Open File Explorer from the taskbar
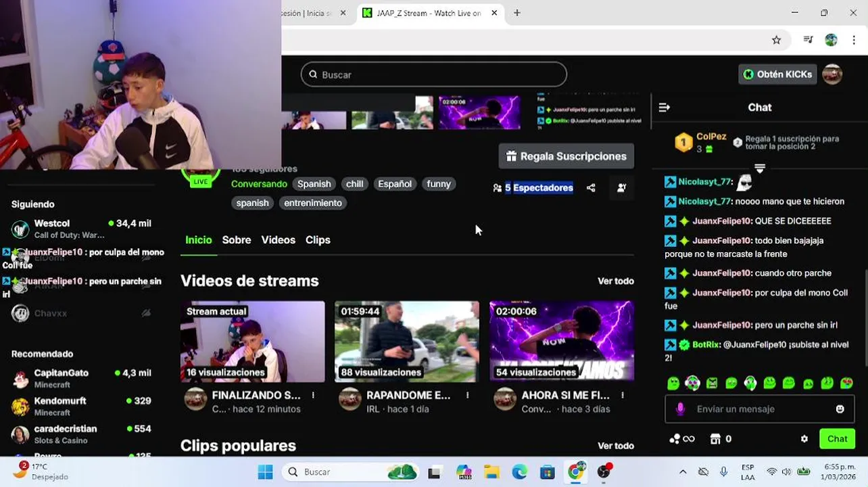 click(491, 472)
